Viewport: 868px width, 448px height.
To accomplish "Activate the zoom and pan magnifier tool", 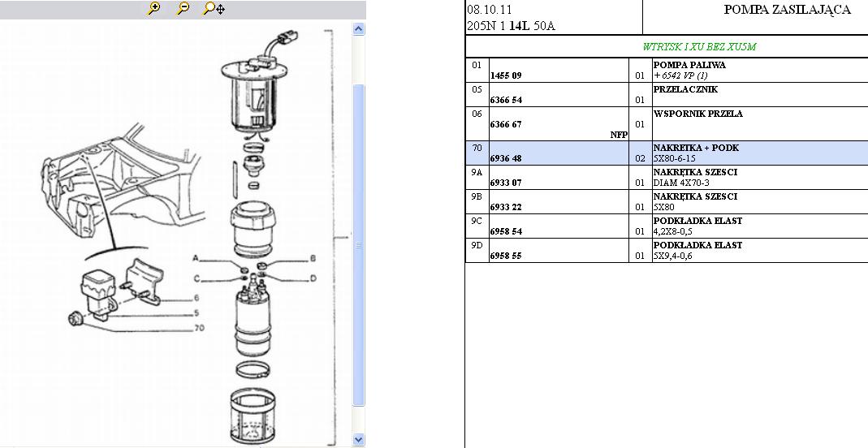I will (214, 9).
